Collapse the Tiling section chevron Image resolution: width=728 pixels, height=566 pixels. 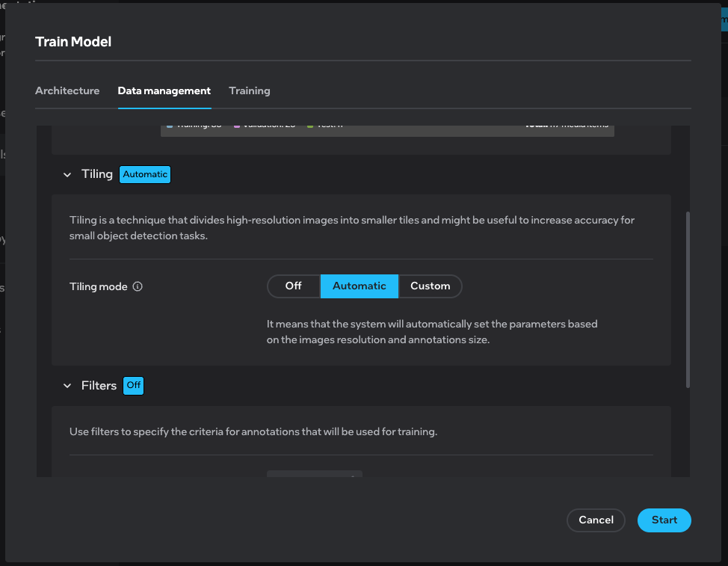coord(67,175)
